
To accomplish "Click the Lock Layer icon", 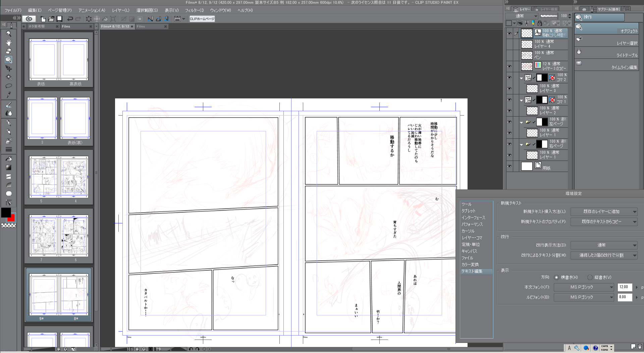I will (539, 23).
